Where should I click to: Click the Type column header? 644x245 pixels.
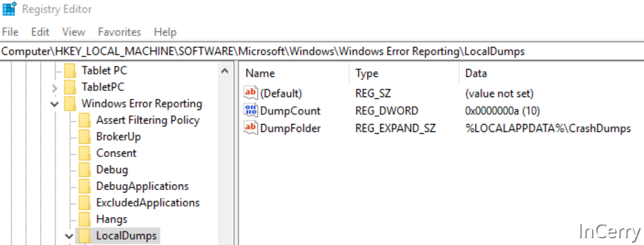(367, 73)
